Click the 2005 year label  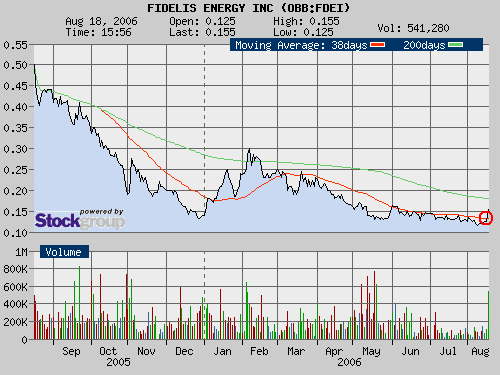[118, 362]
